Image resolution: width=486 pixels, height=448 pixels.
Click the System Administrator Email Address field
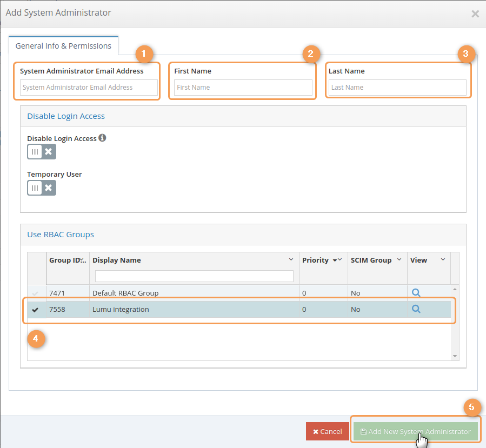point(89,88)
